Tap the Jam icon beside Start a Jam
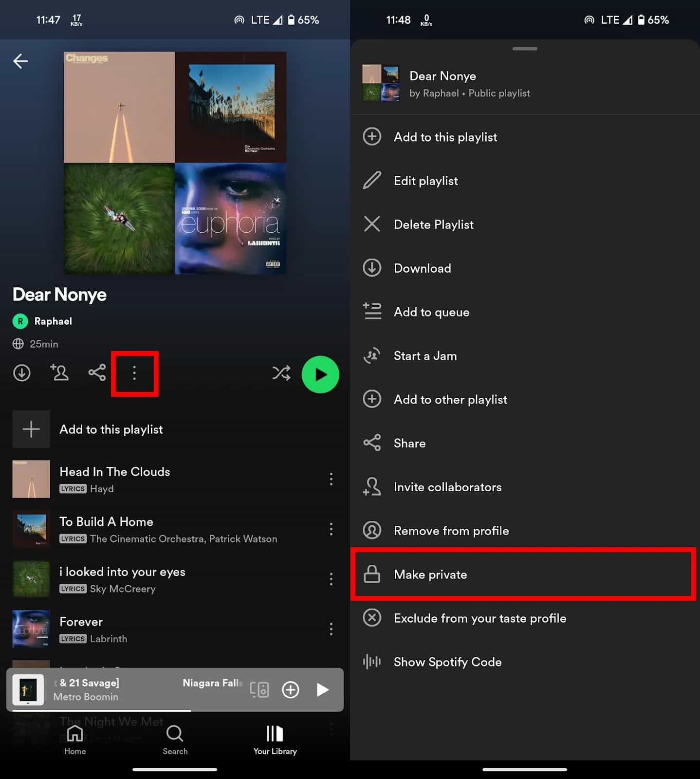Image resolution: width=700 pixels, height=779 pixels. point(372,356)
